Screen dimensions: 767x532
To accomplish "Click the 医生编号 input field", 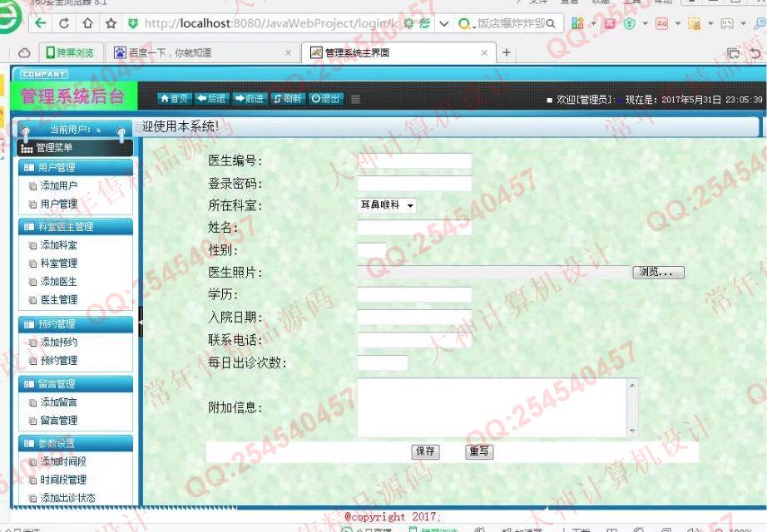I will (x=414, y=161).
